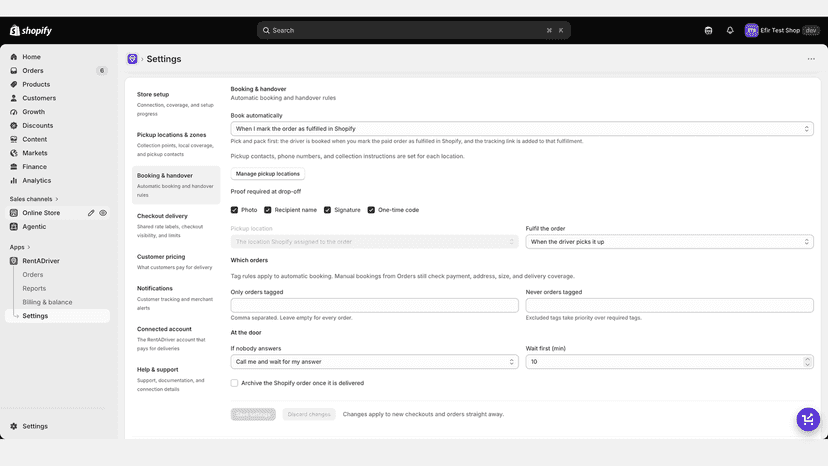Open the Customer pricing tab

[176, 262]
